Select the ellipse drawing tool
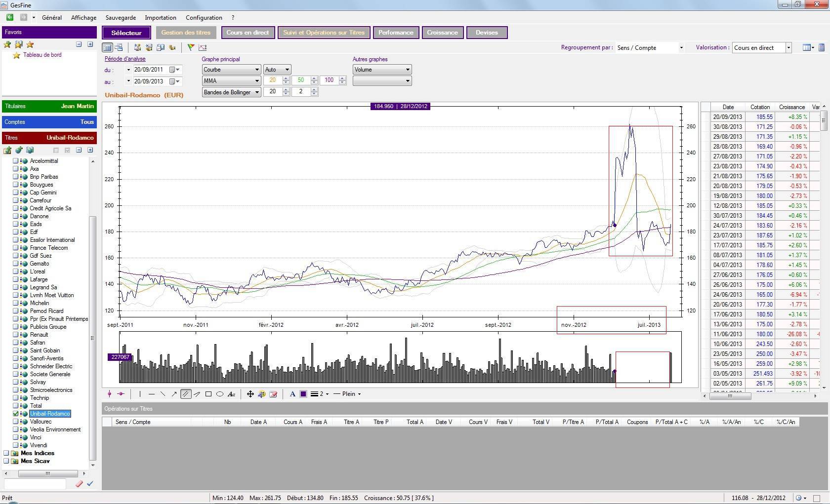Image resolution: width=830 pixels, height=504 pixels. (x=220, y=394)
